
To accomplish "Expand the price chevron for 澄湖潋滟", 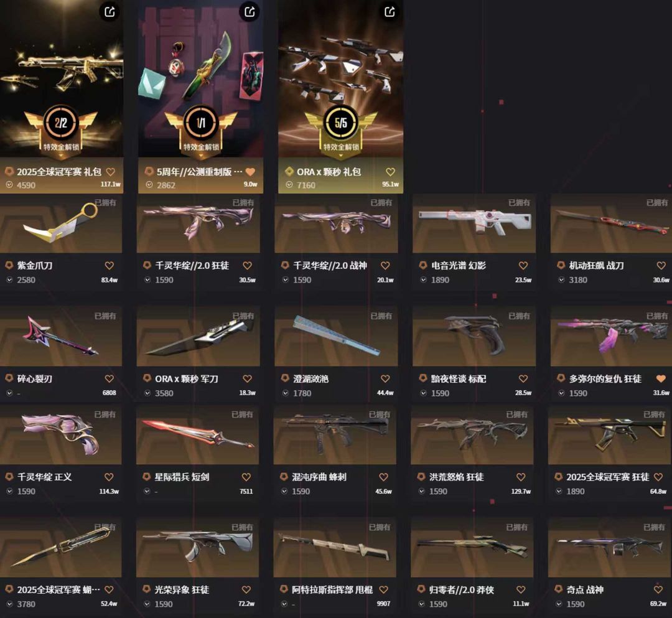I will point(286,393).
